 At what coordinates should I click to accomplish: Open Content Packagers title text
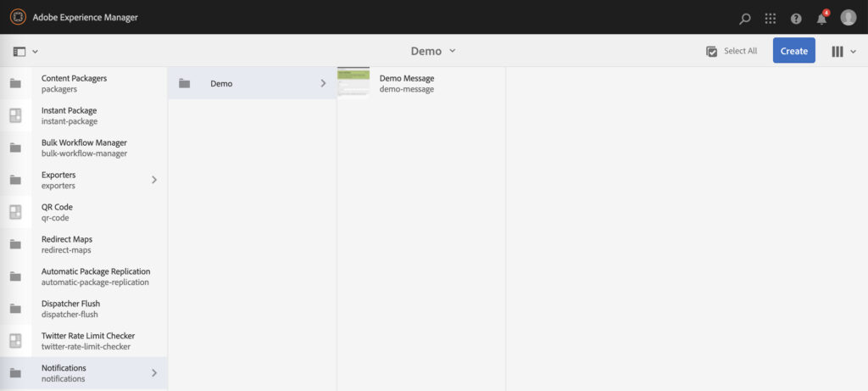tap(75, 78)
